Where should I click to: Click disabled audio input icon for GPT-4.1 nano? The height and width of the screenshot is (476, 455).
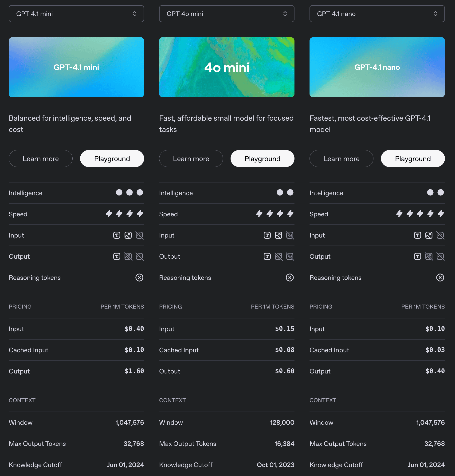(440, 235)
